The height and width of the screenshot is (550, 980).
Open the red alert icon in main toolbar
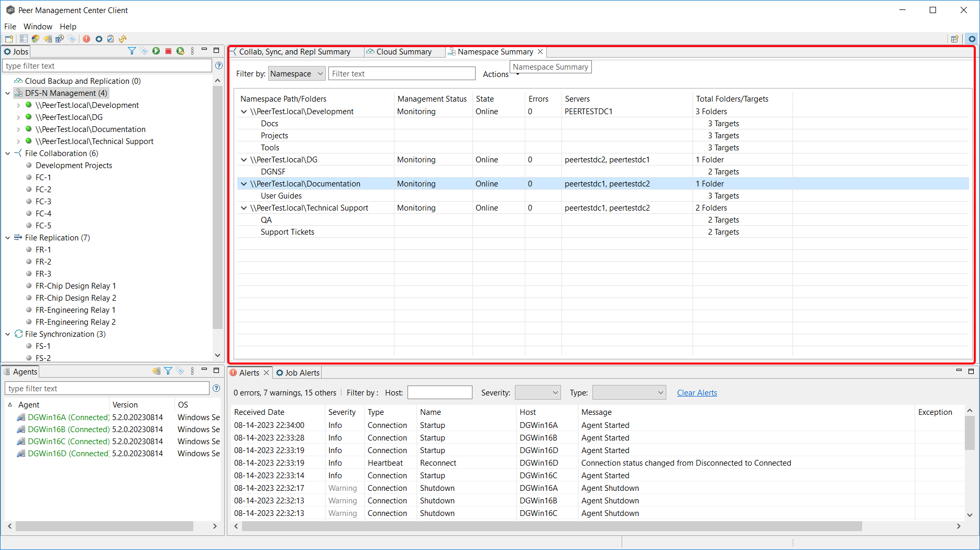tap(86, 39)
